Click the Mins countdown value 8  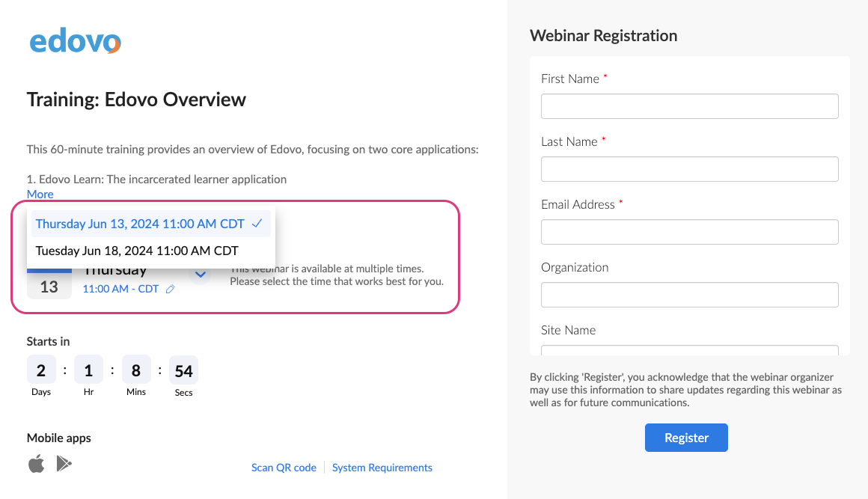pyautogui.click(x=136, y=370)
